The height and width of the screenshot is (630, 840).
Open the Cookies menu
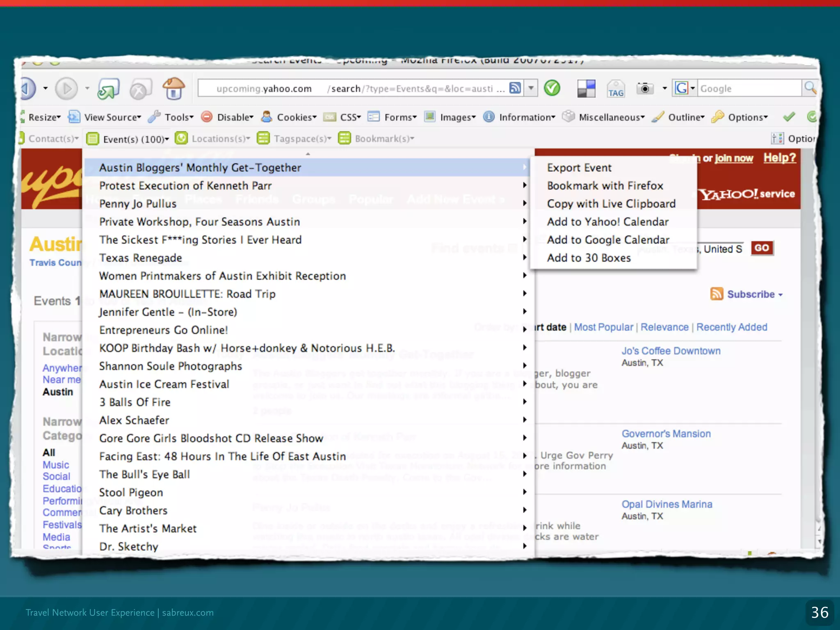tap(289, 117)
